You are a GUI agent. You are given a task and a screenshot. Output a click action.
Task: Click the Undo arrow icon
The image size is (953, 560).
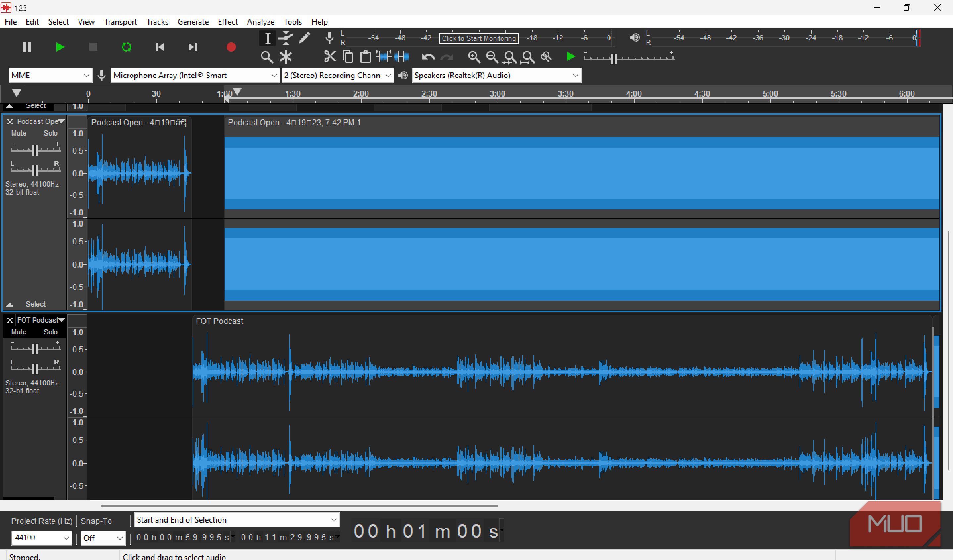point(428,57)
